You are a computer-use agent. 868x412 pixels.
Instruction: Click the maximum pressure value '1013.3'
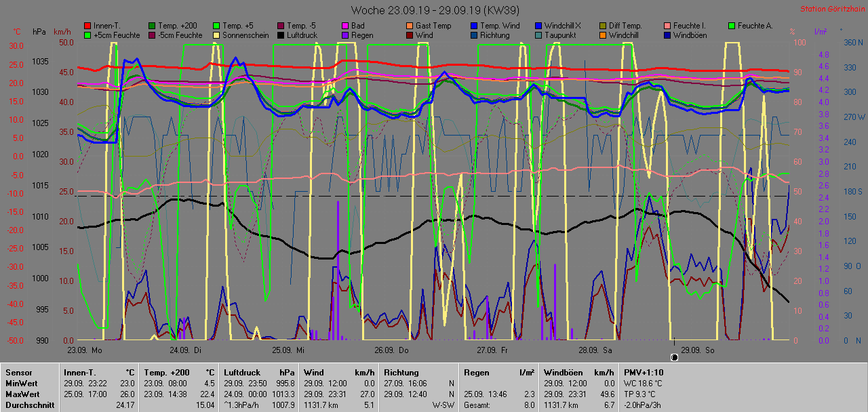pyautogui.click(x=283, y=394)
